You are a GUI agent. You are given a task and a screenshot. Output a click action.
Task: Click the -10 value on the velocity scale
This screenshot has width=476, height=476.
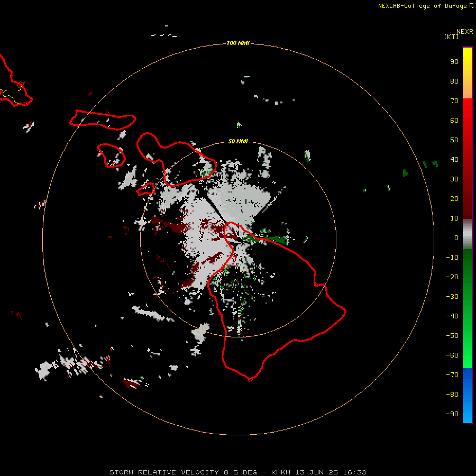pyautogui.click(x=452, y=258)
